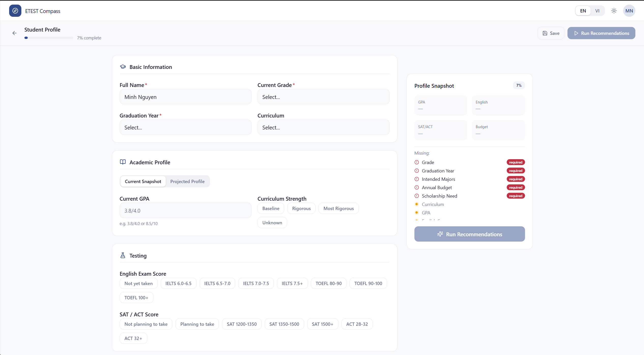Open the Current Grade dropdown
The width and height of the screenshot is (644, 355).
pos(323,97)
